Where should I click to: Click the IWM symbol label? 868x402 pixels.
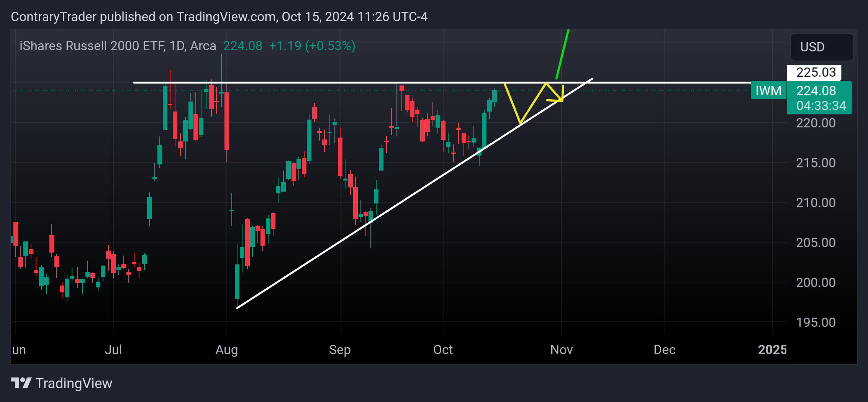tap(768, 91)
